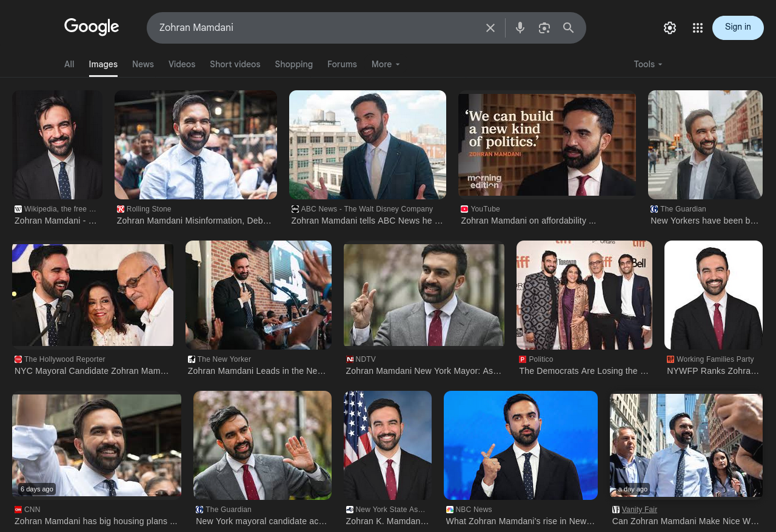Click the Vanity Fair favicon

(x=616, y=510)
